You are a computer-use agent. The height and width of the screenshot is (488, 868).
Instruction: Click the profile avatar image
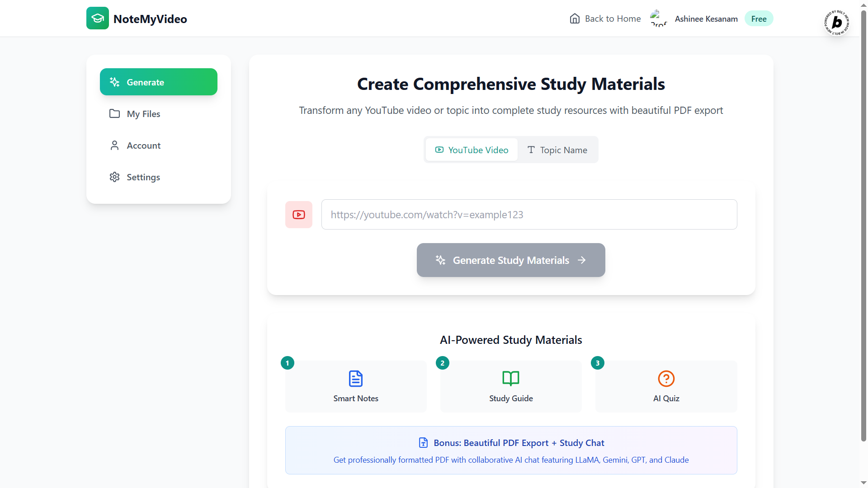pos(658,19)
